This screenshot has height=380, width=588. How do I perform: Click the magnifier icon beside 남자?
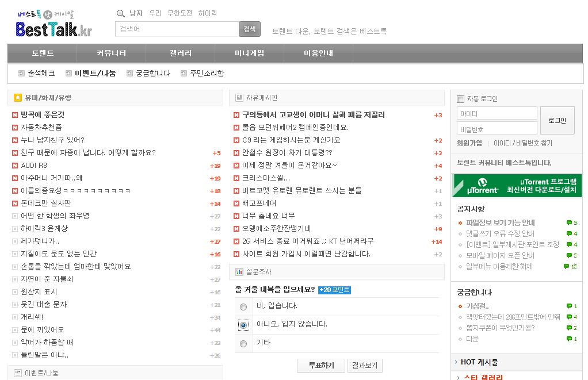[x=120, y=13]
